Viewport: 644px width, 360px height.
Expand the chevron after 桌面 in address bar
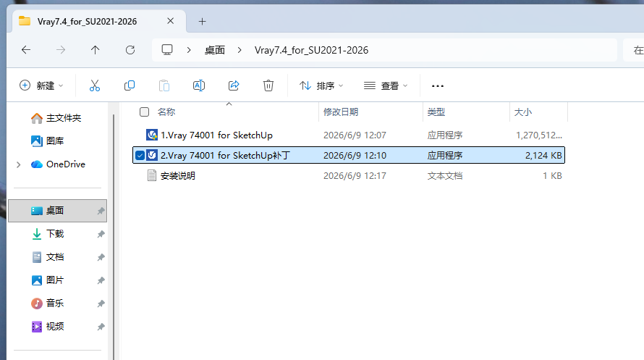(240, 50)
